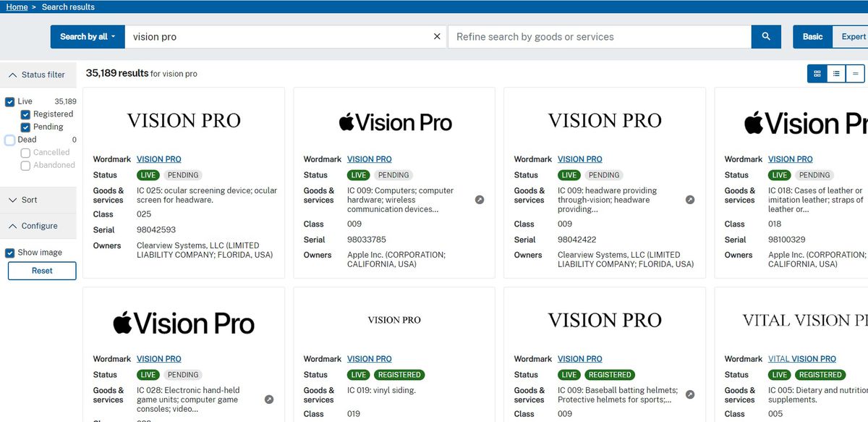The height and width of the screenshot is (422, 868).
Task: Open VISION PRO wordmark link for serial 98033785
Action: click(370, 159)
